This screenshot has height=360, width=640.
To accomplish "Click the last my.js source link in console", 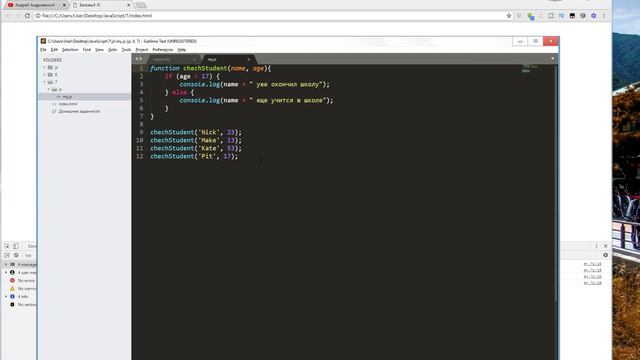I will 592,283.
